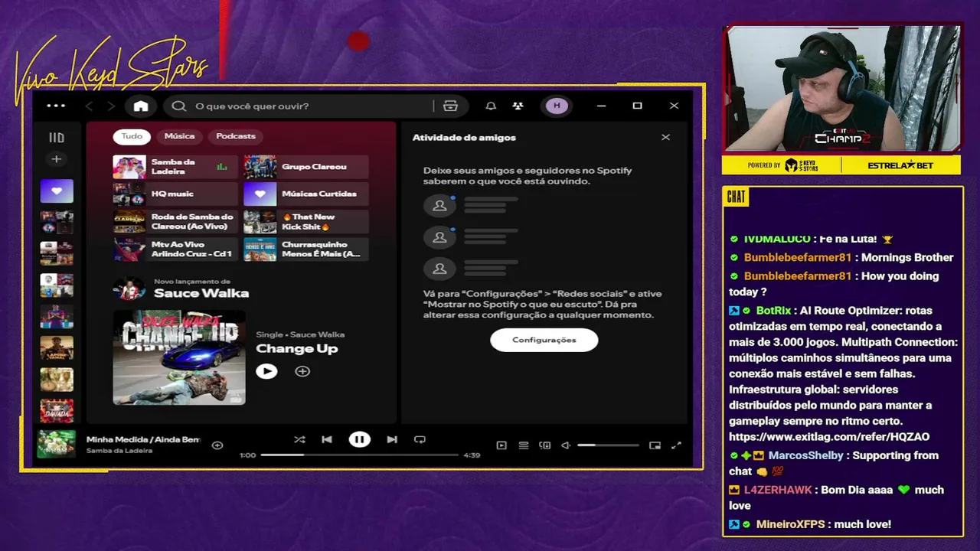Toggle shuffle playback

299,439
